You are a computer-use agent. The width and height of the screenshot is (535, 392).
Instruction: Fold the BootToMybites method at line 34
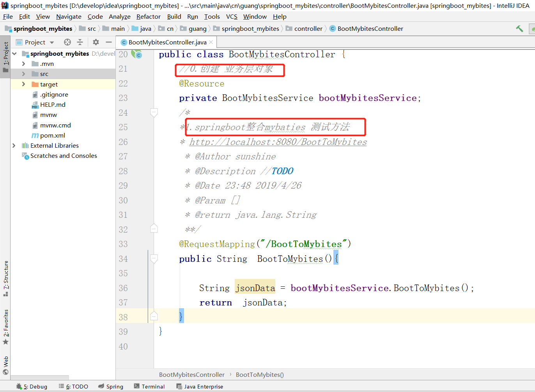point(154,259)
